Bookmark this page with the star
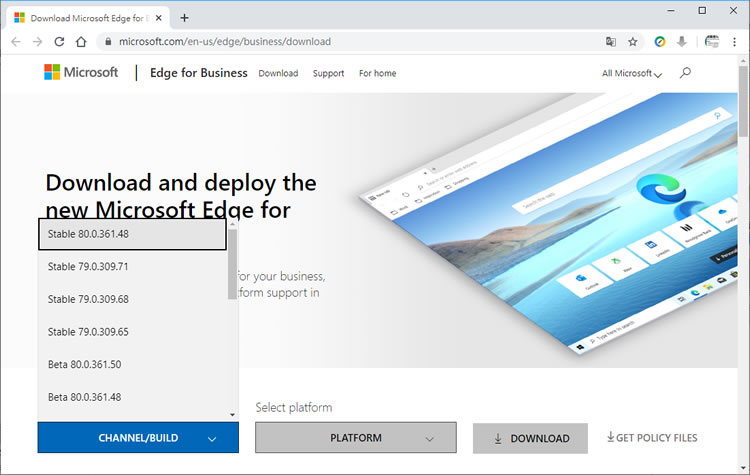This screenshot has width=750, height=475. 633,42
